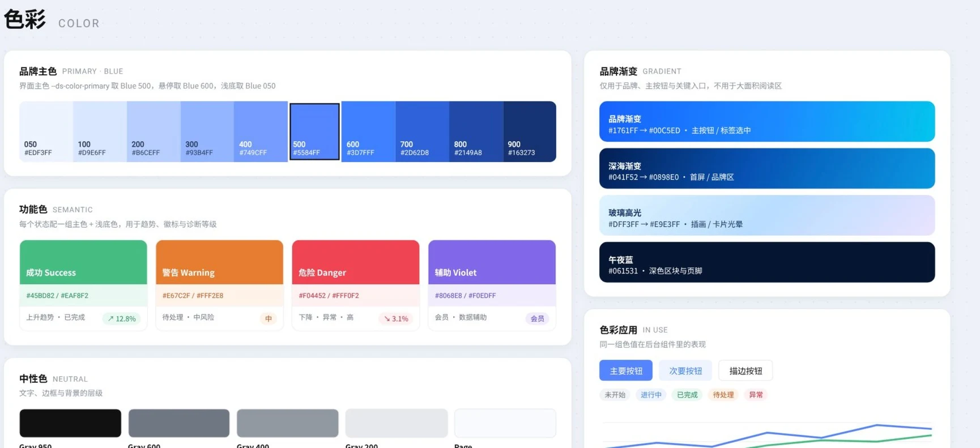Select highlighted Blue 500 #5584FF swatch
Viewport: 980px width, 448px height.
314,131
